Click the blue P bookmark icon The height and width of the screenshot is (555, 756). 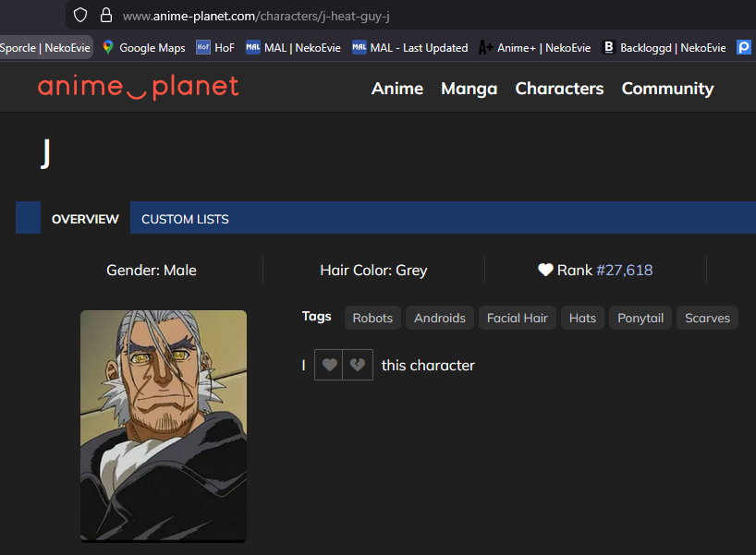[x=744, y=47]
